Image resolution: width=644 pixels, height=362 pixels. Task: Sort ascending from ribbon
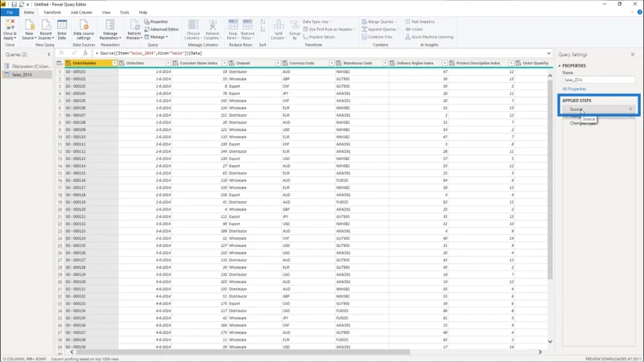click(263, 22)
